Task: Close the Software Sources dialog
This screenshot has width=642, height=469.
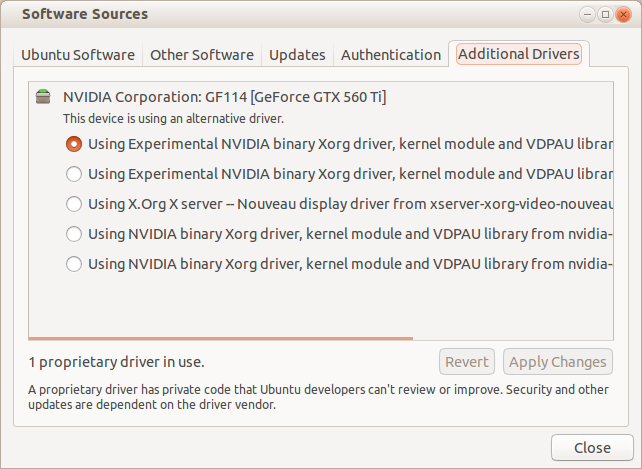Action: [592, 448]
